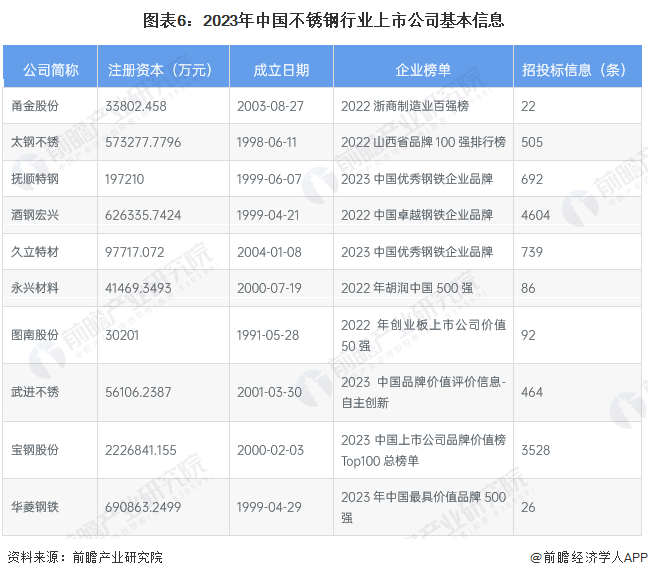Select company name 永兴材料
The width and height of the screenshot is (648, 578).
click(35, 288)
